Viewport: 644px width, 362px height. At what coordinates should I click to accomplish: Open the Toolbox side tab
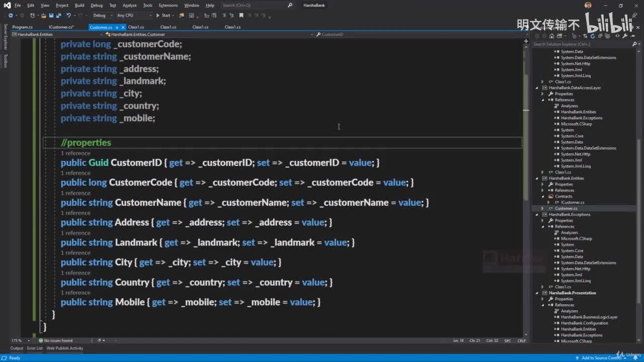click(6, 61)
